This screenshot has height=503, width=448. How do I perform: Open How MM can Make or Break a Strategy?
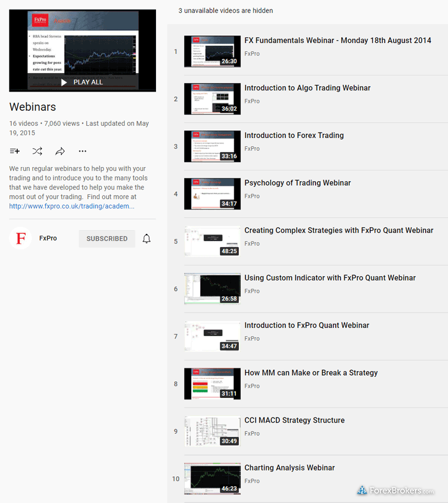tap(311, 373)
